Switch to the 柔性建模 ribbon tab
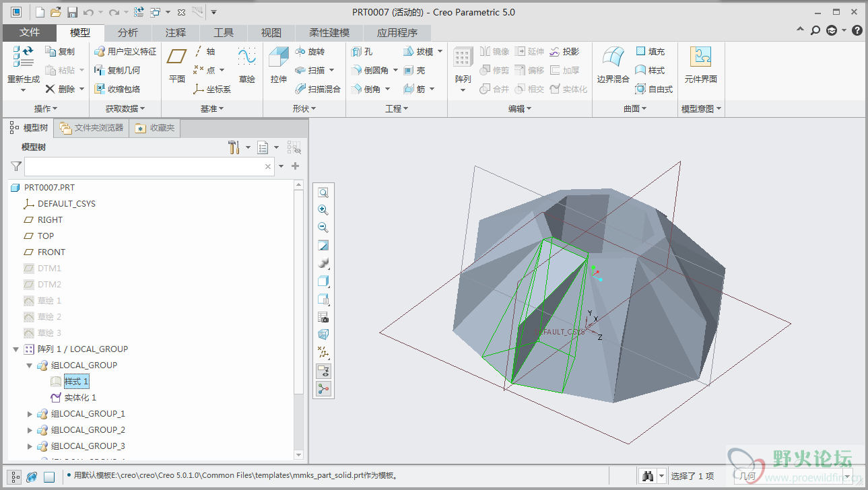This screenshot has height=490, width=868. [329, 32]
